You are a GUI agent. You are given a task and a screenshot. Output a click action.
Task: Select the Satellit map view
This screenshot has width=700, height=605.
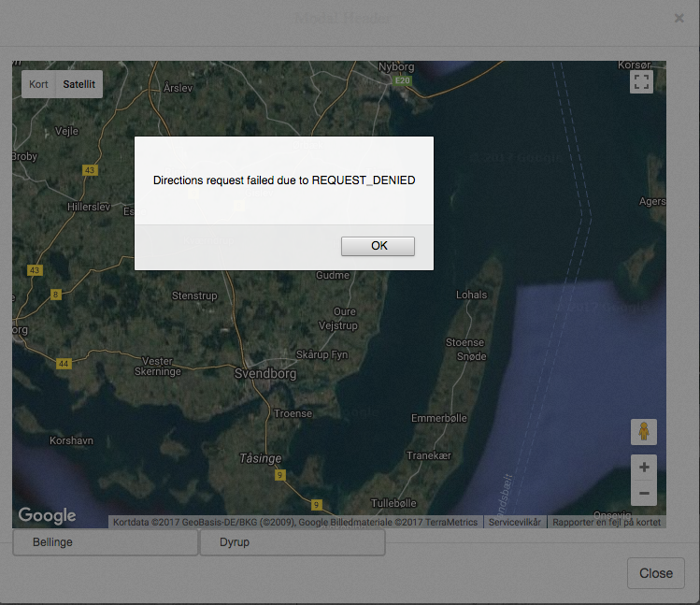click(79, 84)
